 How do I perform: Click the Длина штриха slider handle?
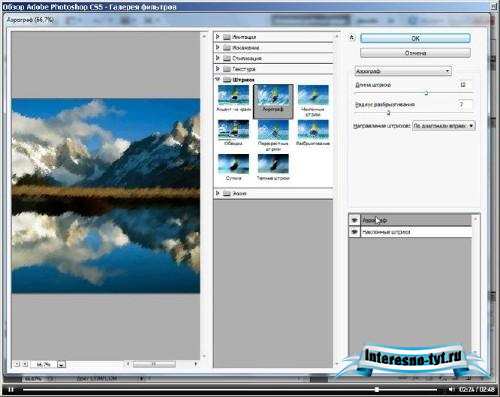click(426, 93)
